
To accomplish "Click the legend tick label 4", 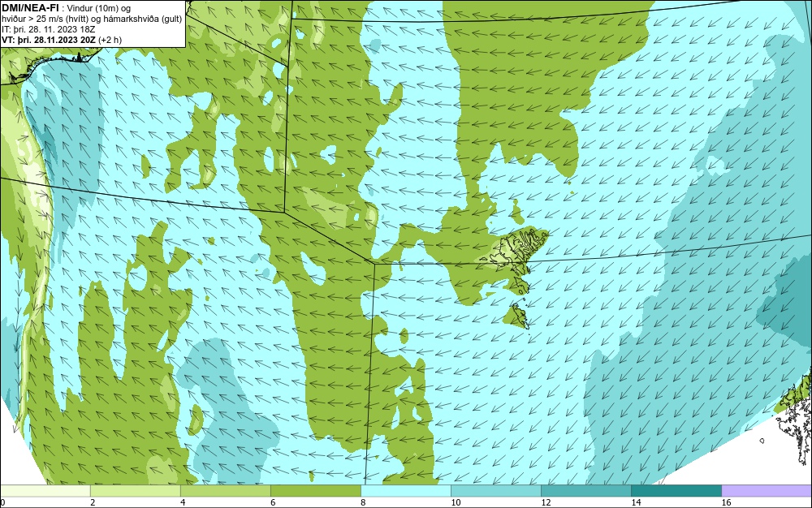I will (183, 502).
